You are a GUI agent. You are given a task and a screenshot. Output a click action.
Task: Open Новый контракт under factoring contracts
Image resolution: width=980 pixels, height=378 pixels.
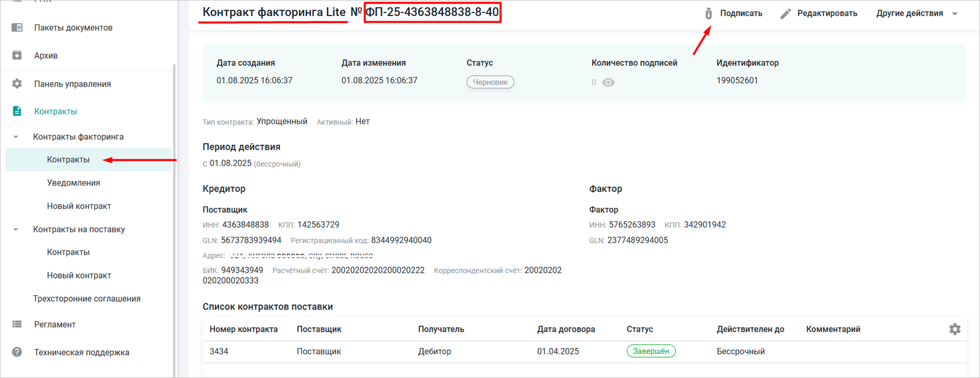pos(79,206)
